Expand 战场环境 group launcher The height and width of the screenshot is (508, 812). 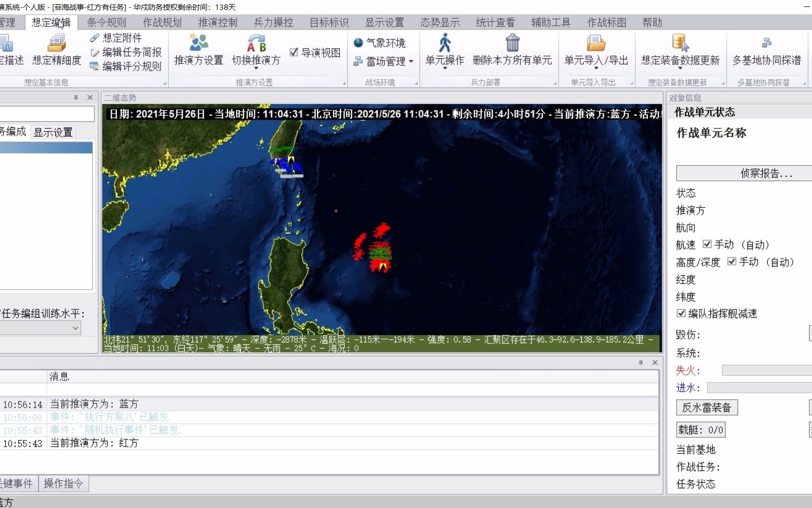[x=416, y=84]
